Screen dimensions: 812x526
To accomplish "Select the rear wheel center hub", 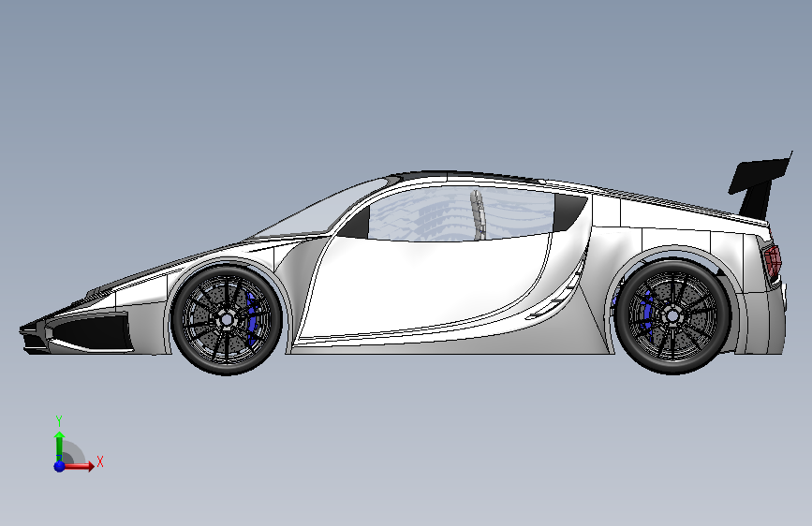I will [x=672, y=315].
